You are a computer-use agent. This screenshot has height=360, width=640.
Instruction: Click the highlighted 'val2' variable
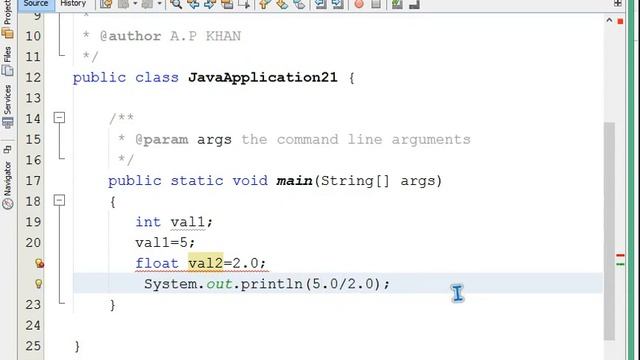point(206,263)
